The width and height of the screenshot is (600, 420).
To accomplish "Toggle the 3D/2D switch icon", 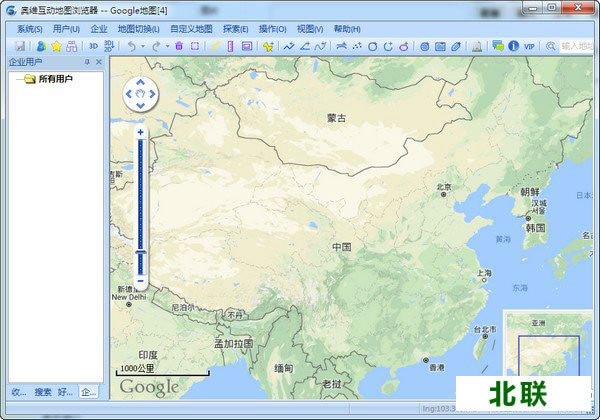I will point(108,46).
